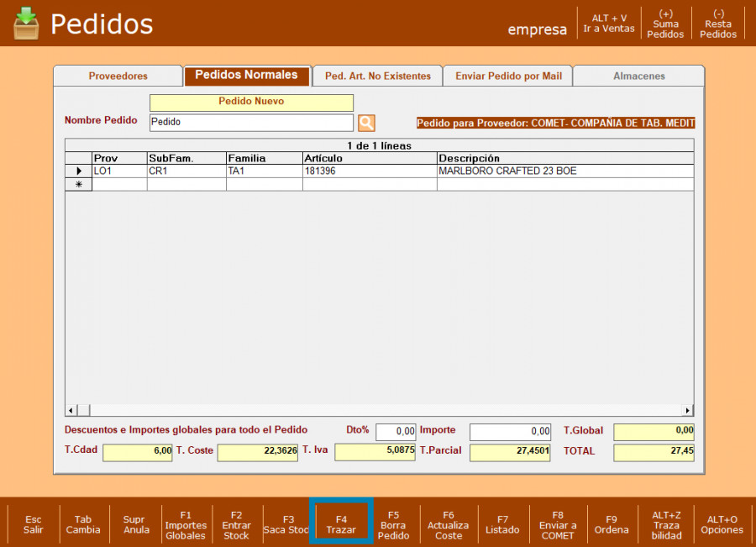Go to Ventas with ALT + V button
The width and height of the screenshot is (756, 547).
[609, 24]
